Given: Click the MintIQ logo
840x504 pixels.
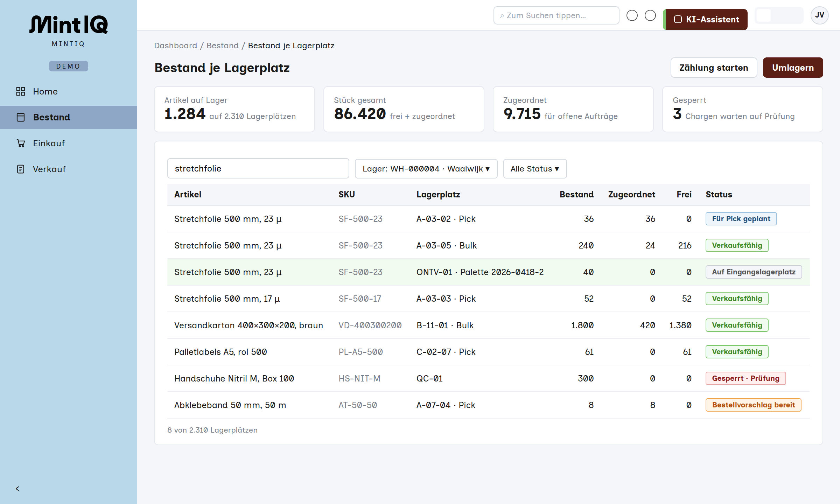Looking at the screenshot, I should (69, 25).
